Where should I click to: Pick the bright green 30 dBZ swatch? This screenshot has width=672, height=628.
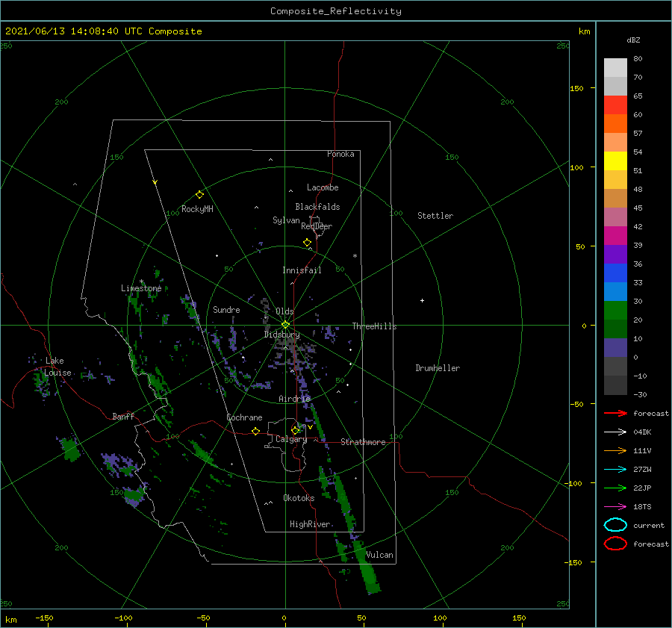[615, 311]
